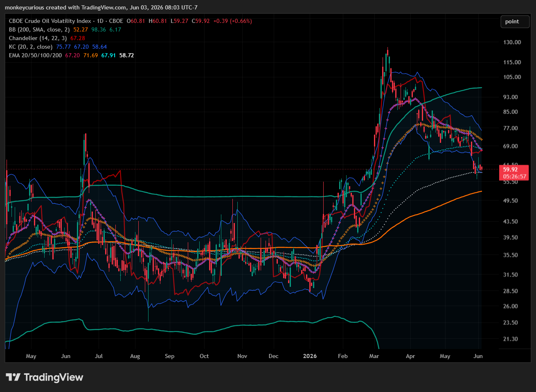Click the Oct label on the time axis
This screenshot has height=392, width=536.
coord(204,356)
